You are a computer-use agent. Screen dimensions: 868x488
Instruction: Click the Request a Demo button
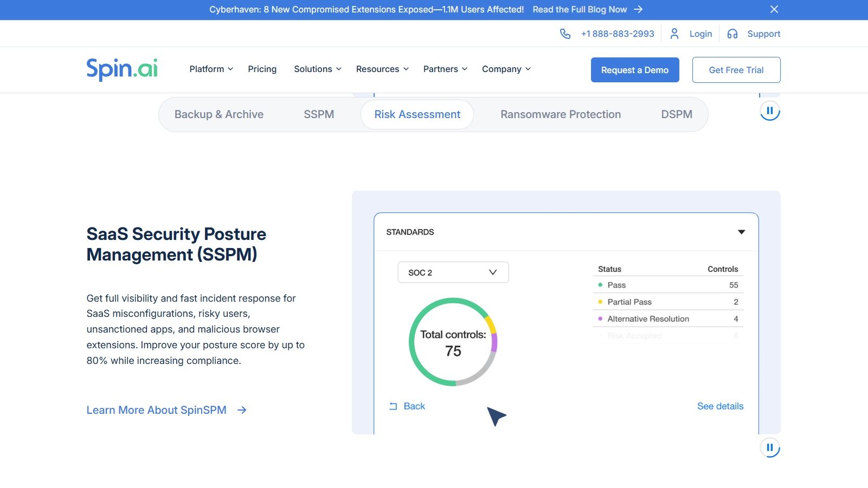tap(634, 70)
